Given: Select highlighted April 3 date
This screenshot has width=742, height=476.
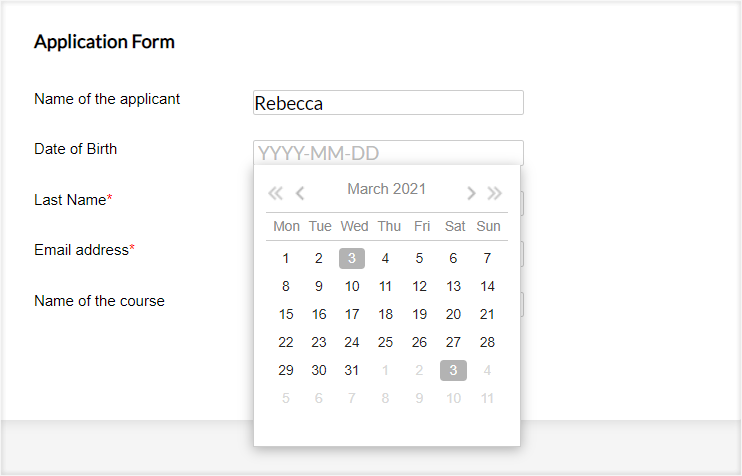Looking at the screenshot, I should click(x=453, y=370).
